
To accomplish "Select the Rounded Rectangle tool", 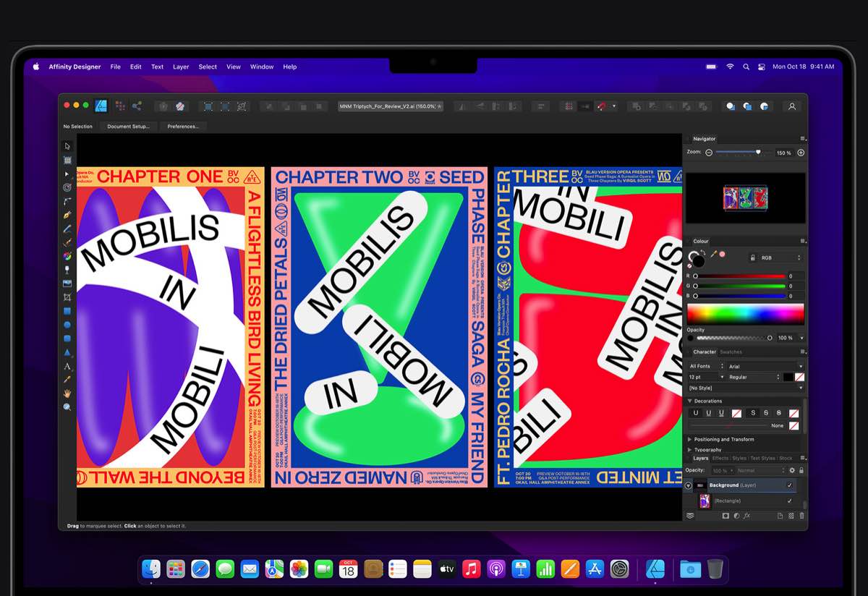I will 67,339.
